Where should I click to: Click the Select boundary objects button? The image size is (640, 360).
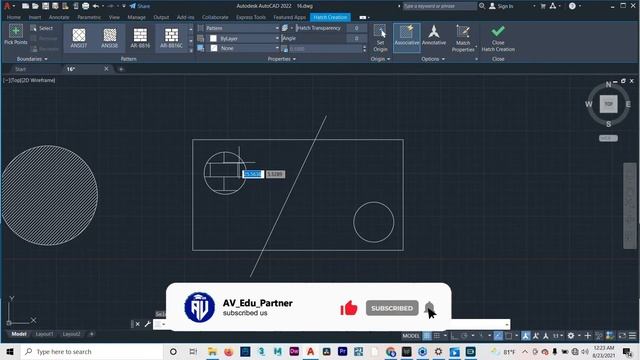[x=42, y=28]
